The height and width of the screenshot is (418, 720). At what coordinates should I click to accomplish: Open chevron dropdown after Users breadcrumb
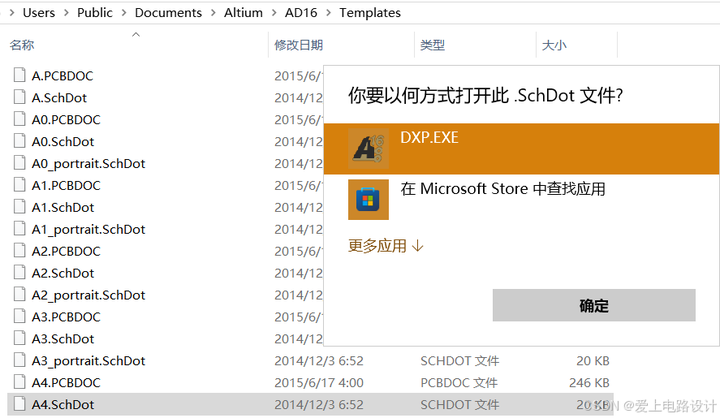pyautogui.click(x=66, y=13)
